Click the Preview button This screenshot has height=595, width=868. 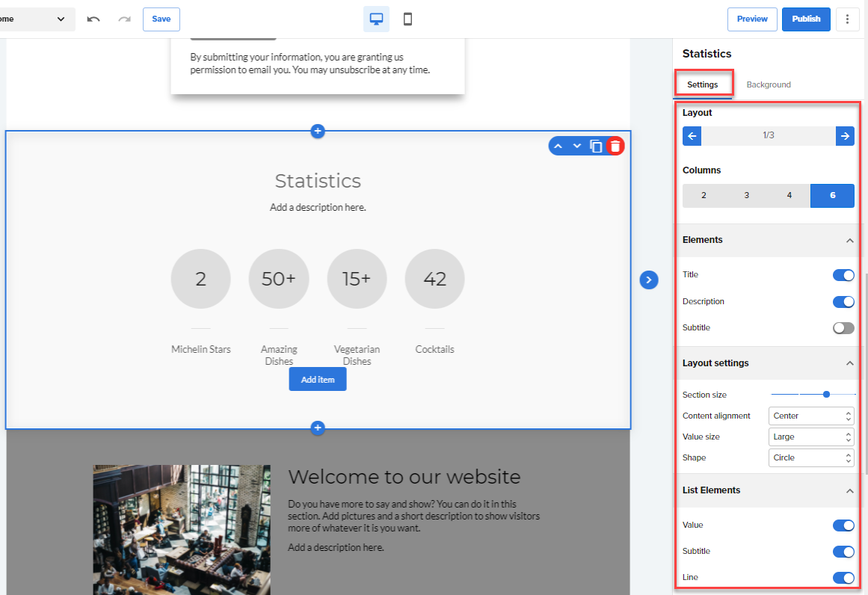click(752, 19)
